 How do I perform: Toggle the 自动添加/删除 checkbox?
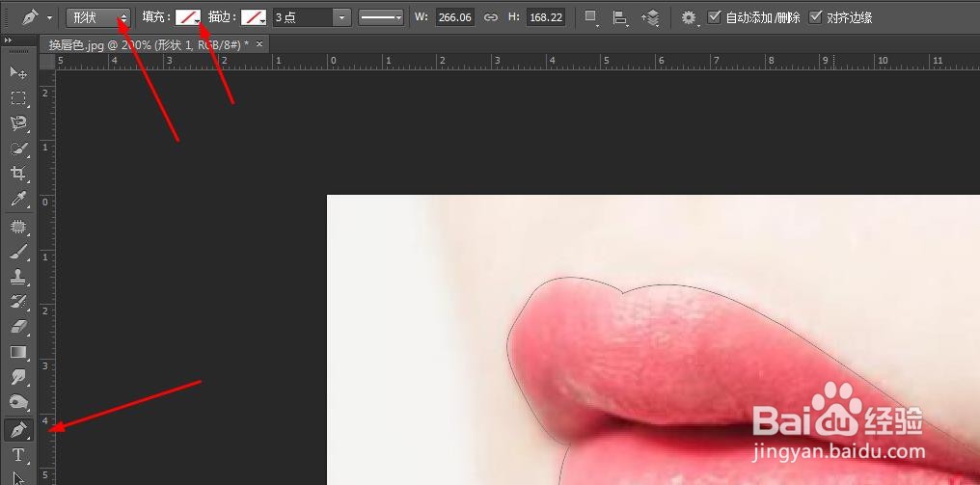click(714, 17)
